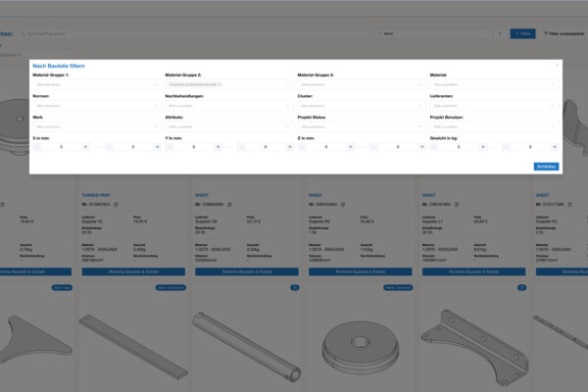This screenshot has height=392, width=588.
Task: Click the blue Filter button in background
Action: [x=522, y=33]
